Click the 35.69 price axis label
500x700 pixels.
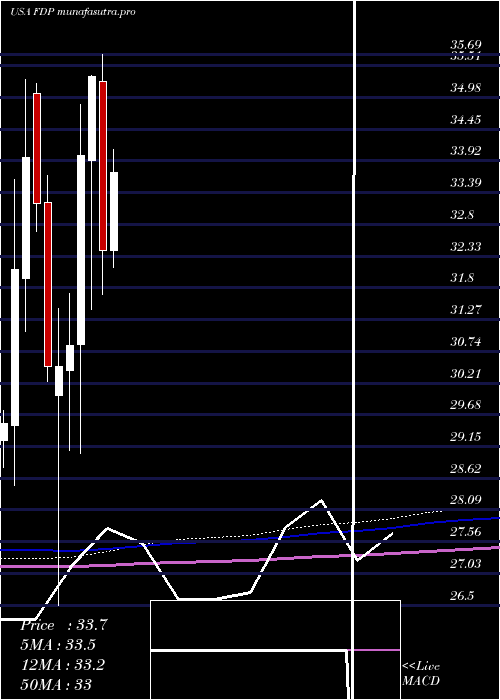(x=466, y=45)
